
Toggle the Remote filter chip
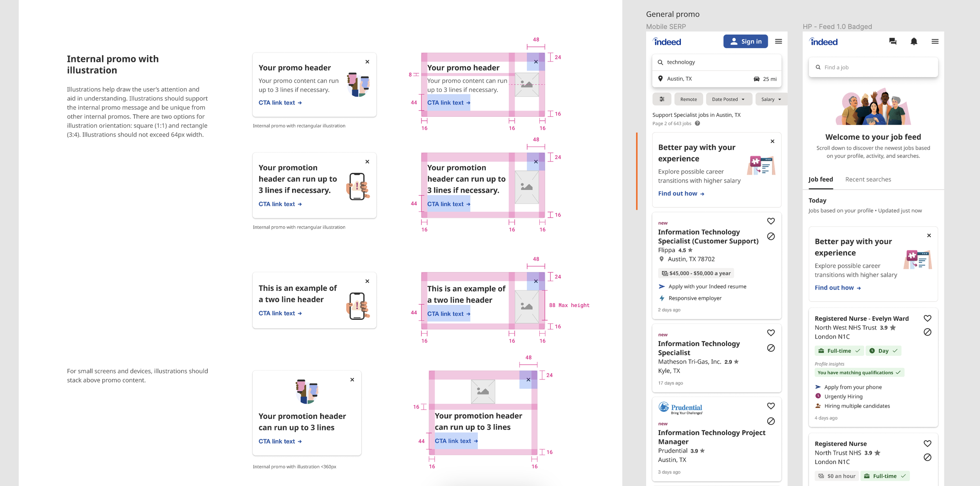click(x=688, y=99)
